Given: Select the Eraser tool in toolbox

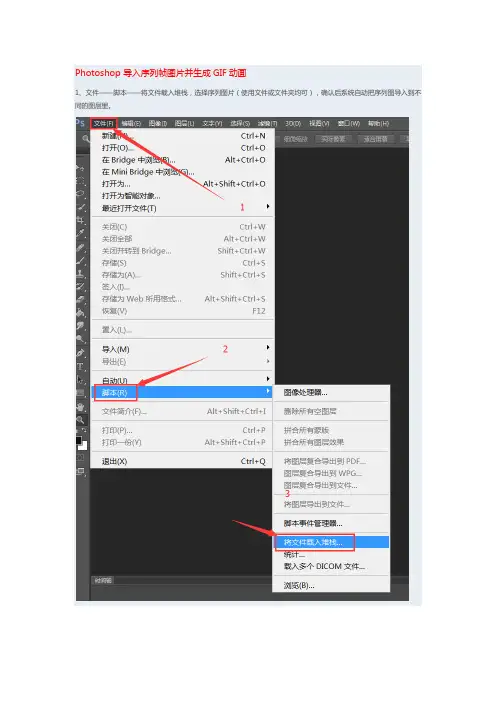Looking at the screenshot, I should coord(81,300).
